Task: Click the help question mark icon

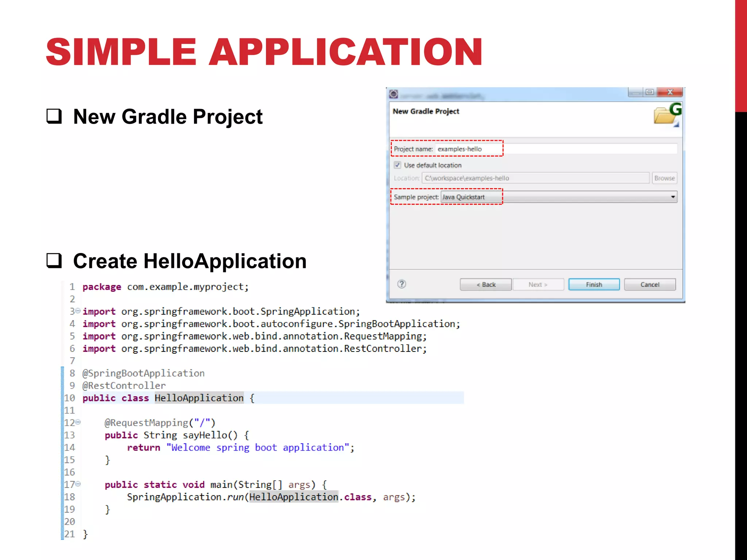Action: 402,284
